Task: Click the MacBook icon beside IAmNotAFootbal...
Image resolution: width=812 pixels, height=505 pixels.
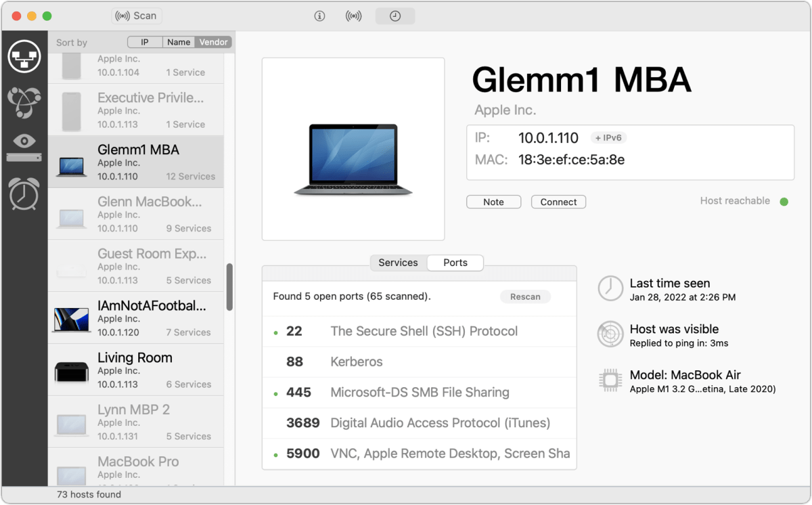Action: click(72, 320)
